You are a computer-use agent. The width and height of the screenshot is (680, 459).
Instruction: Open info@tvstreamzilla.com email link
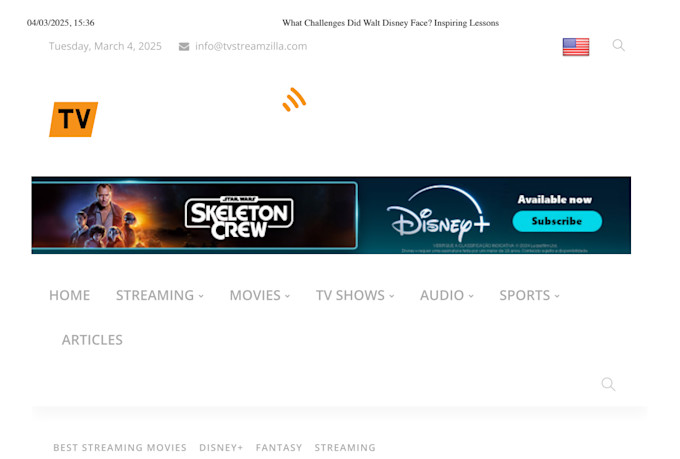(x=251, y=46)
